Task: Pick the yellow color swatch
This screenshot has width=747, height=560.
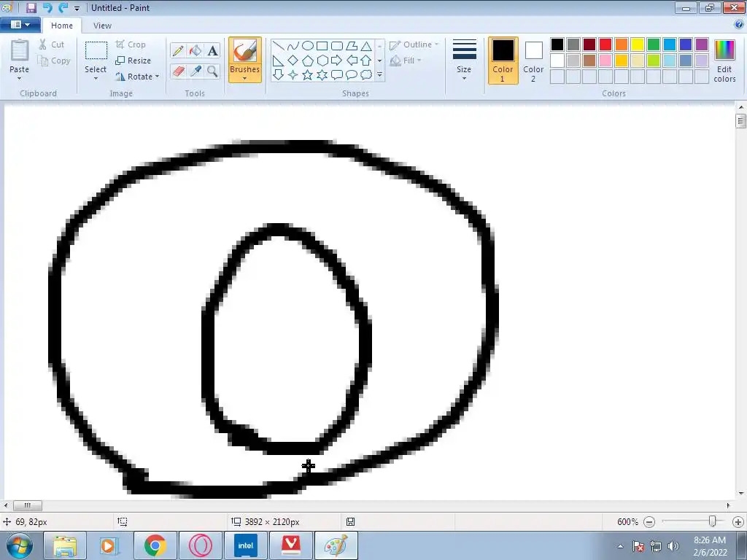Action: [638, 44]
